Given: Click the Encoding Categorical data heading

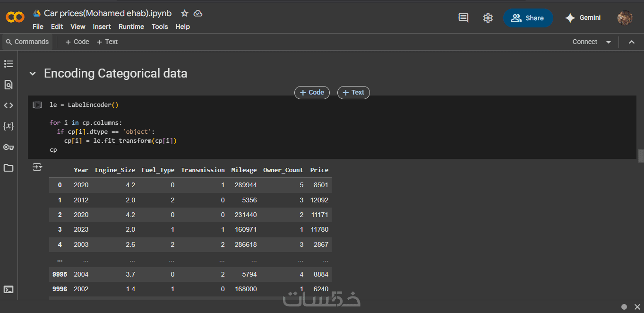Looking at the screenshot, I should point(116,74).
